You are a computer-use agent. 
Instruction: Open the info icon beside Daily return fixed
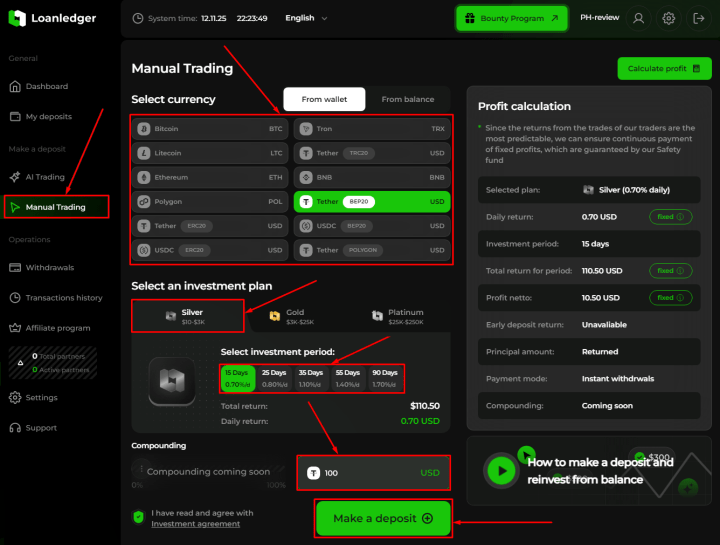[681, 216]
